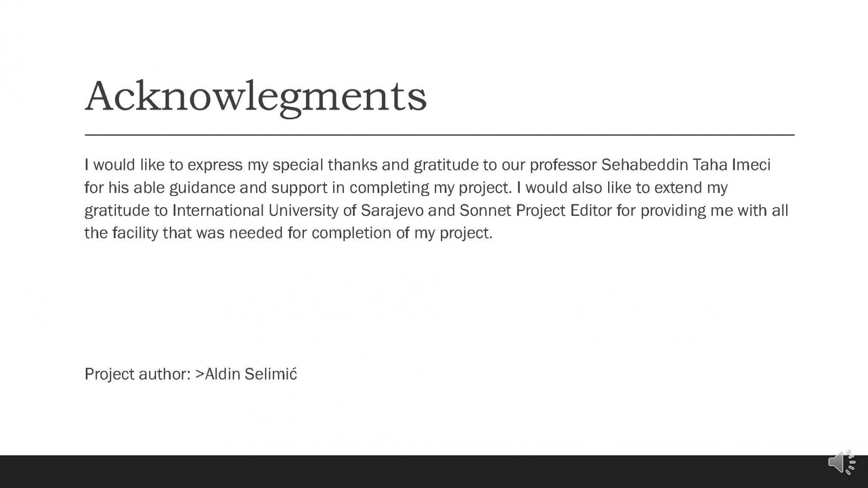Click the Acknowlegments slide title

[256, 97]
